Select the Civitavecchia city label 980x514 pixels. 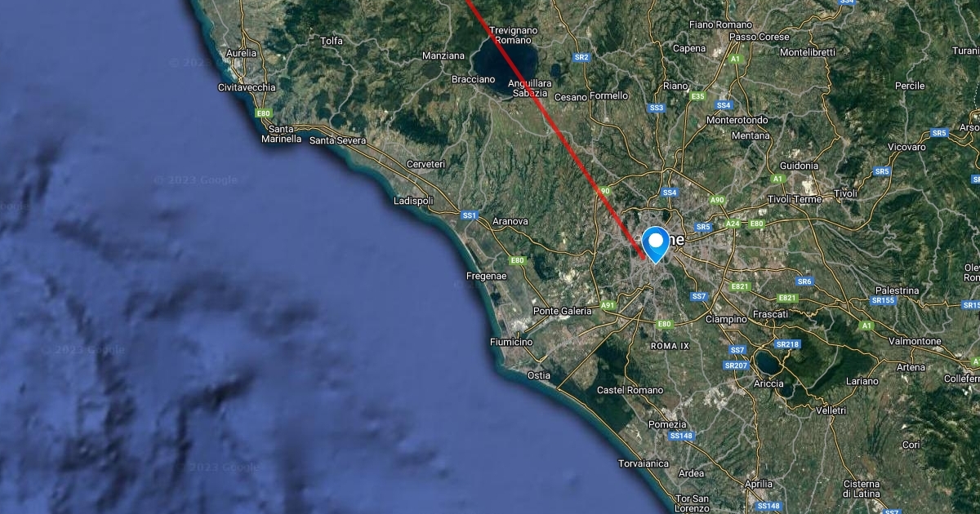(246, 86)
